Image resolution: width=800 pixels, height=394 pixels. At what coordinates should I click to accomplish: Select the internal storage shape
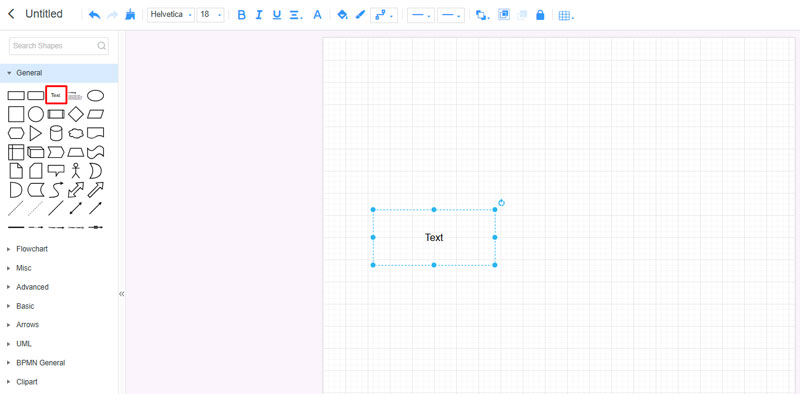[16, 152]
